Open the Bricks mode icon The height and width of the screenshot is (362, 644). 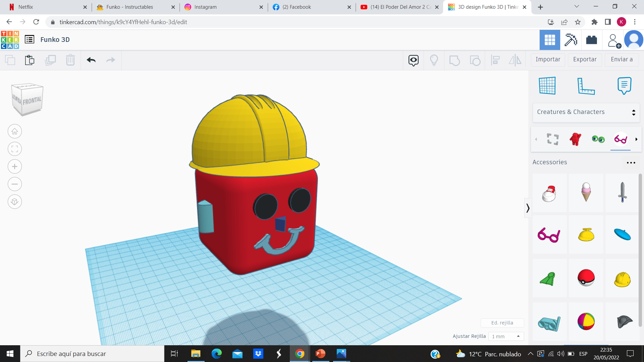[x=591, y=40]
